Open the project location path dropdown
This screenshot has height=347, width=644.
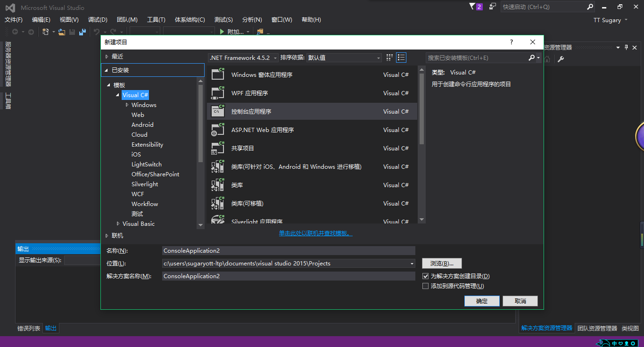412,264
